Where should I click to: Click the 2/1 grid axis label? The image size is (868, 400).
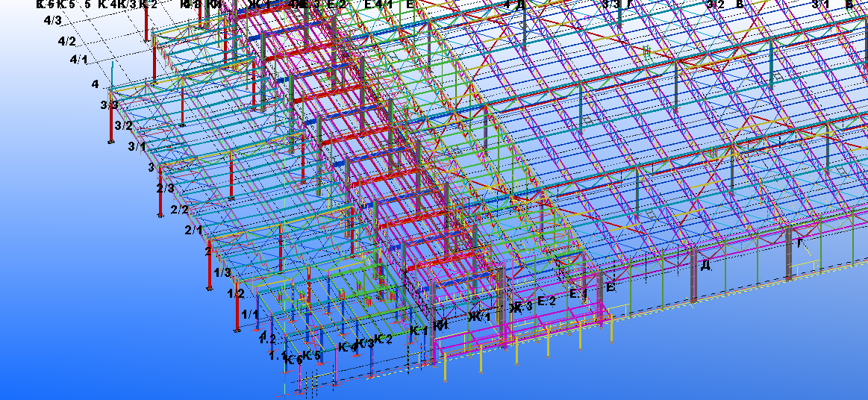(x=193, y=230)
